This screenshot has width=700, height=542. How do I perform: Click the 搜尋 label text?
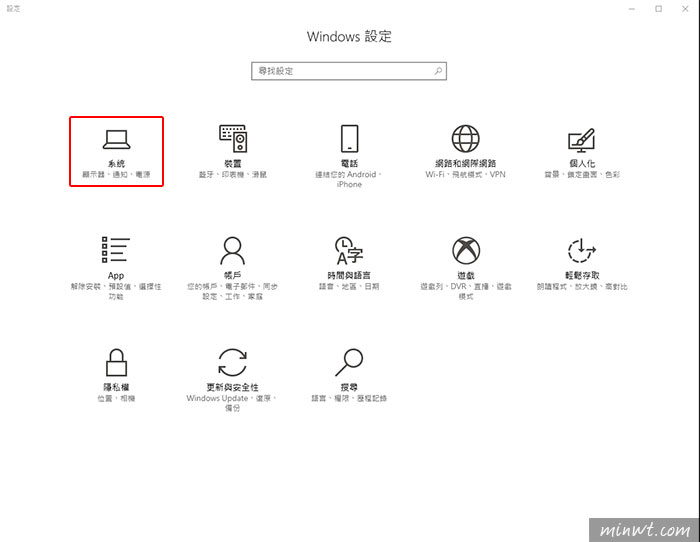pyautogui.click(x=349, y=387)
